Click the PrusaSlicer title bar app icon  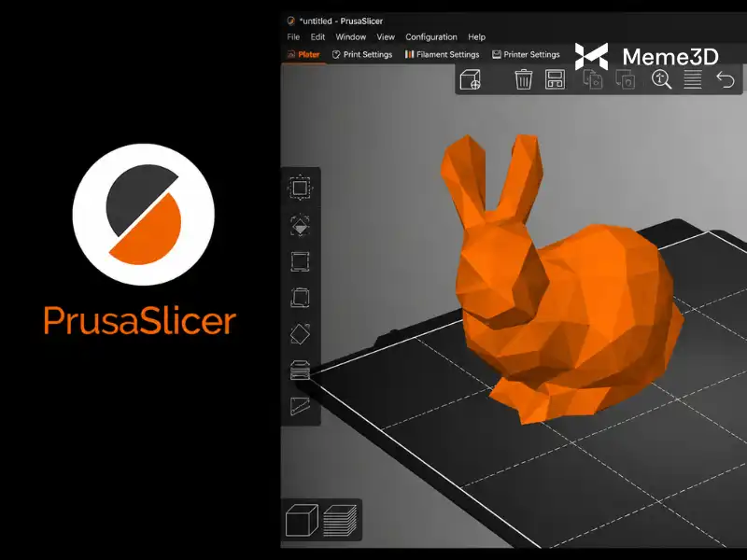pos(290,21)
